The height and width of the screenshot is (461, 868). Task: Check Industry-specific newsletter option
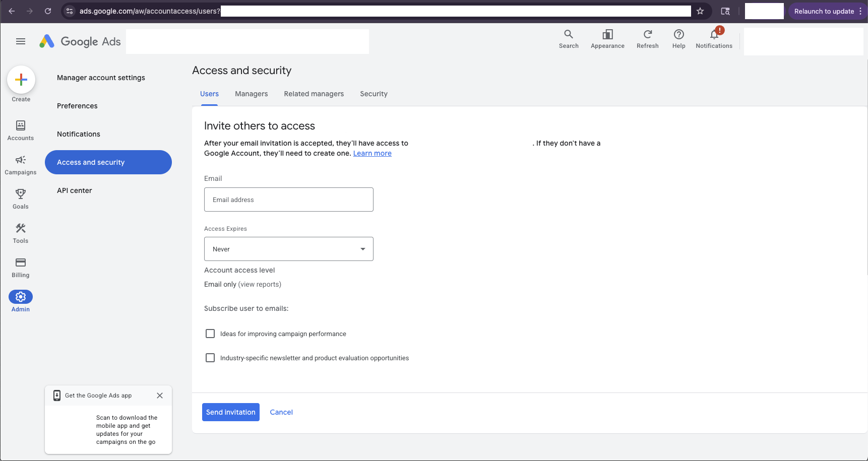pyautogui.click(x=210, y=358)
